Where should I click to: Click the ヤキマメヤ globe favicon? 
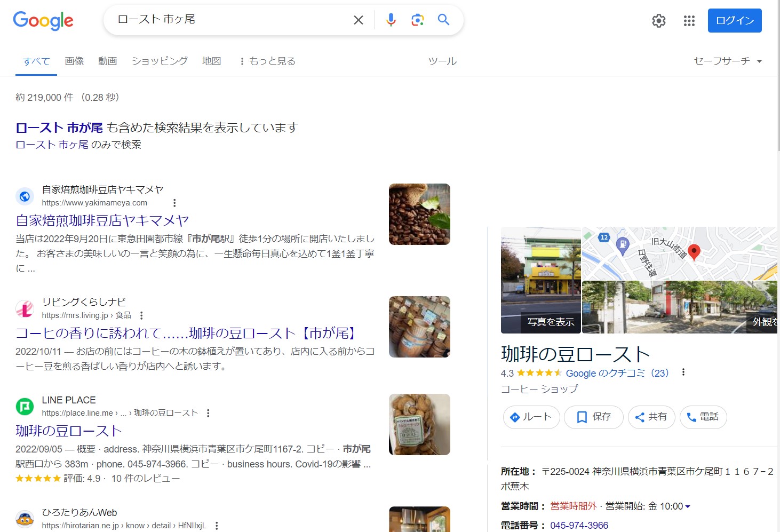[x=25, y=196]
